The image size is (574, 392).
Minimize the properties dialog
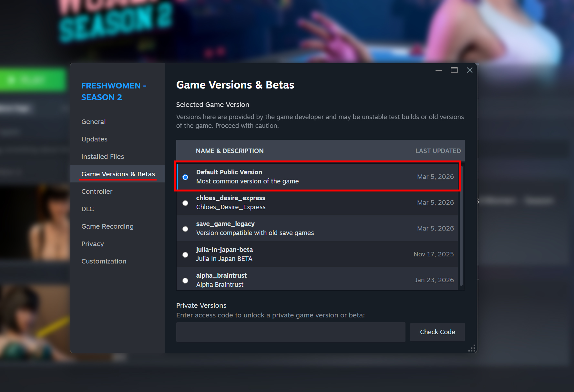coord(438,70)
